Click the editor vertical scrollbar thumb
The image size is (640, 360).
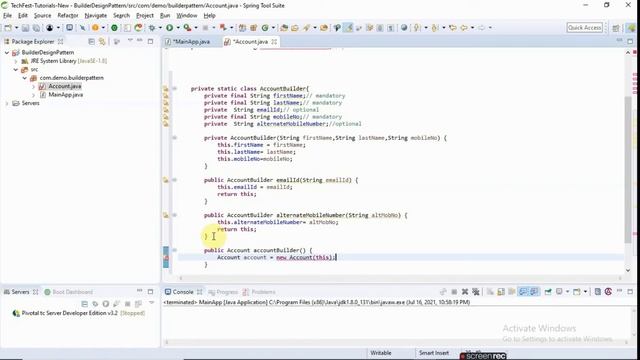pos(628,169)
